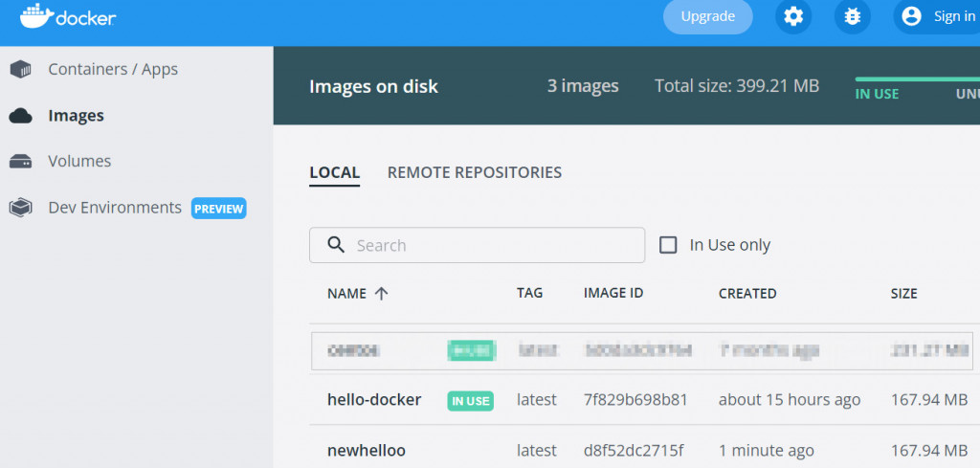Click the IN USE disk usage label
Image resolution: width=980 pixels, height=468 pixels.
pyautogui.click(x=877, y=95)
